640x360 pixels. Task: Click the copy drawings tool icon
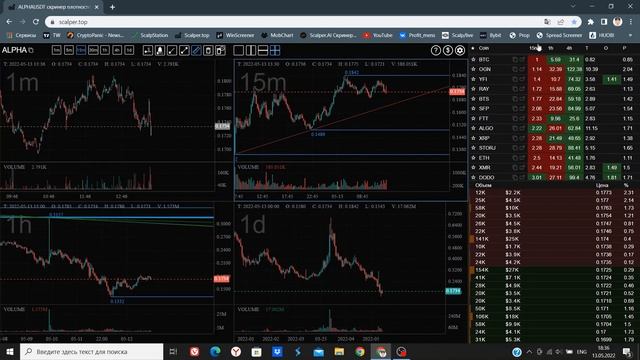pos(220,50)
